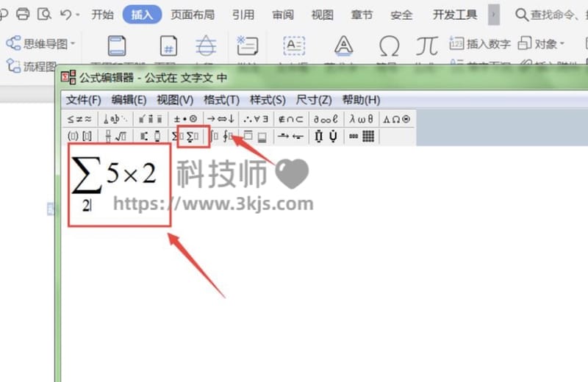Switch to 章节 ribbon tab

(x=362, y=15)
